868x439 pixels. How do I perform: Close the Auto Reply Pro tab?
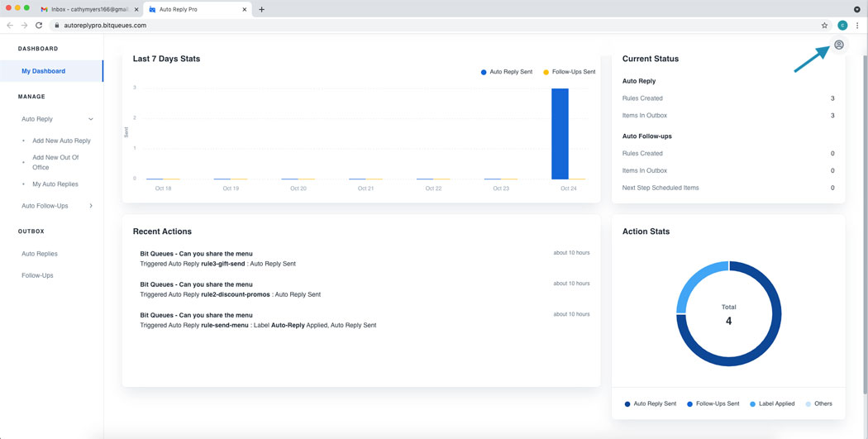point(245,9)
